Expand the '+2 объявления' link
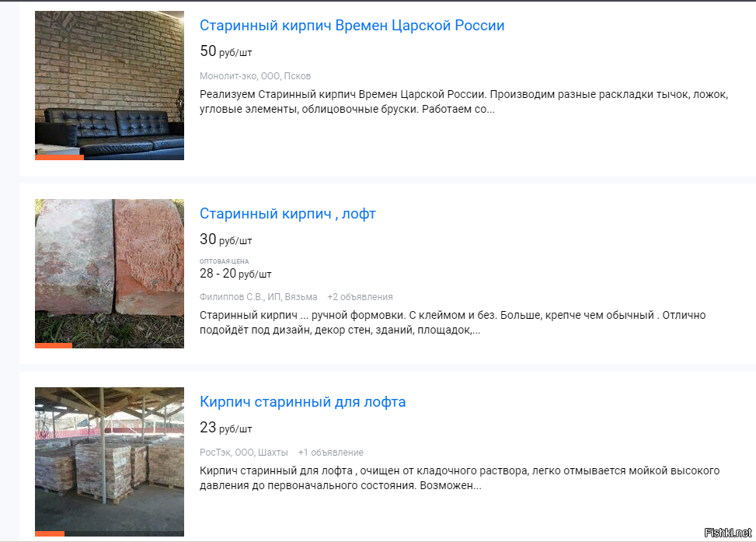This screenshot has width=756, height=542. coord(361,297)
